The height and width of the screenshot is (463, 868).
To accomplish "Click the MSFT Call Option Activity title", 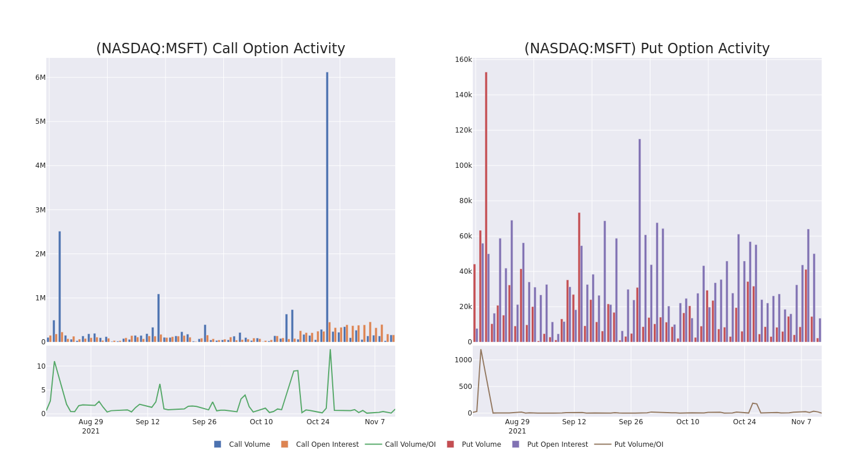I will point(220,49).
